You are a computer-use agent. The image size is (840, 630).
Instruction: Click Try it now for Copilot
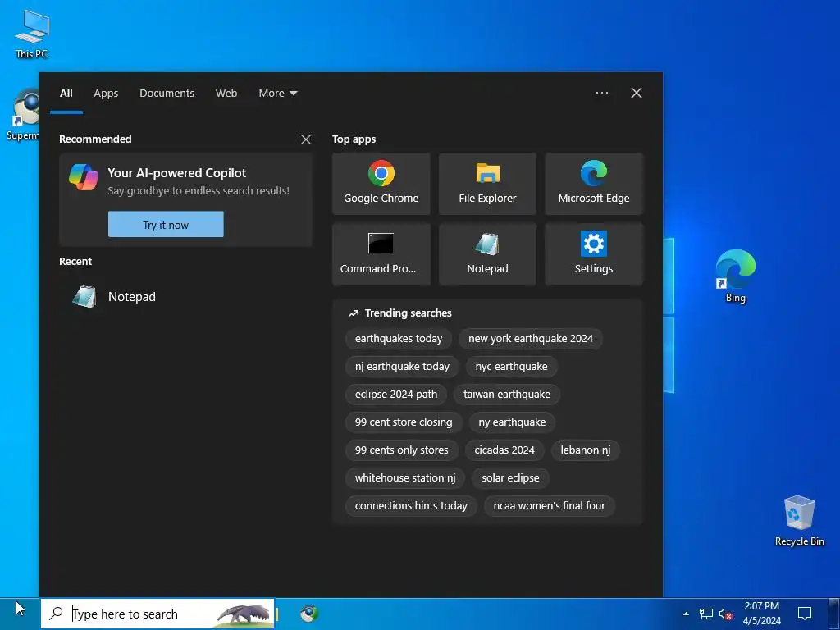click(166, 225)
